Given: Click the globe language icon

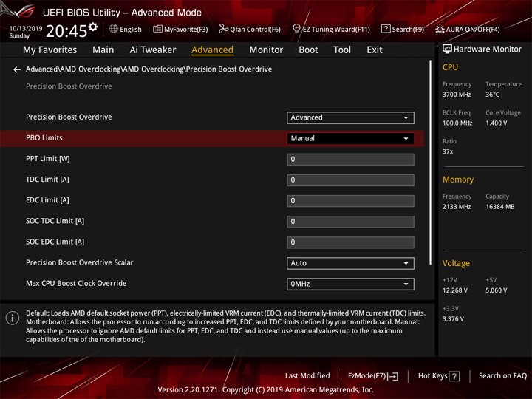Looking at the screenshot, I should tap(114, 29).
